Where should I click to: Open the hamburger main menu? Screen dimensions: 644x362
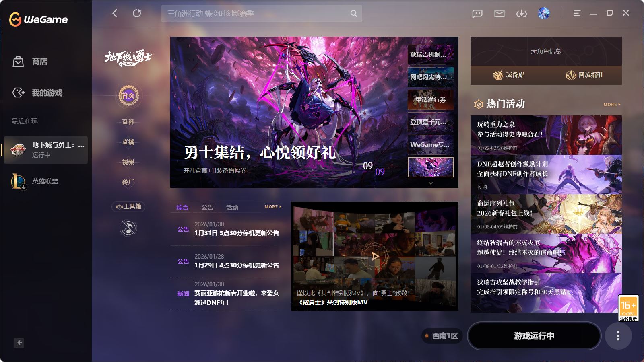tap(576, 13)
